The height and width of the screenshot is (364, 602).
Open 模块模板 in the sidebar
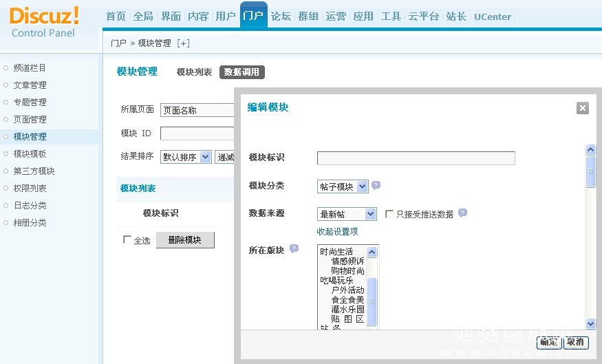[30, 154]
